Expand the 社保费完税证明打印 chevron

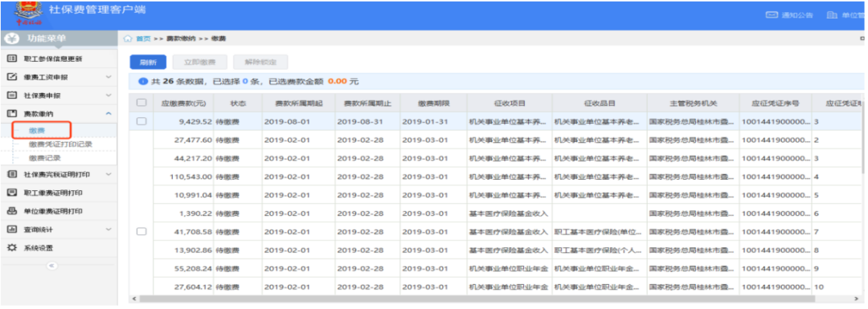108,175
